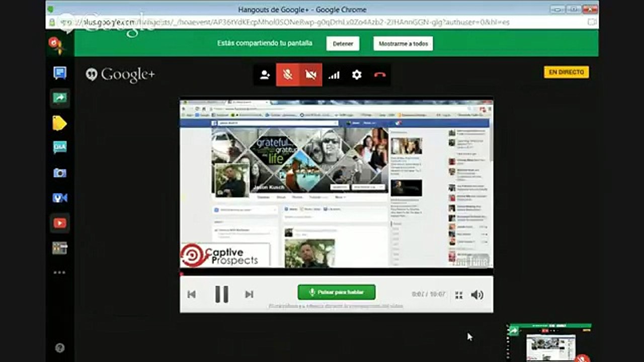Open the Q&A app in the sidebar
This screenshot has width=644, height=362.
pyautogui.click(x=60, y=147)
